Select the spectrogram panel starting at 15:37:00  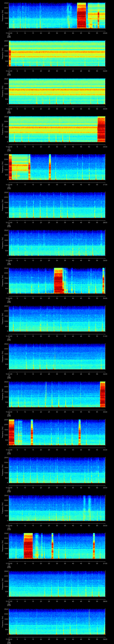[x=57, y=584]
